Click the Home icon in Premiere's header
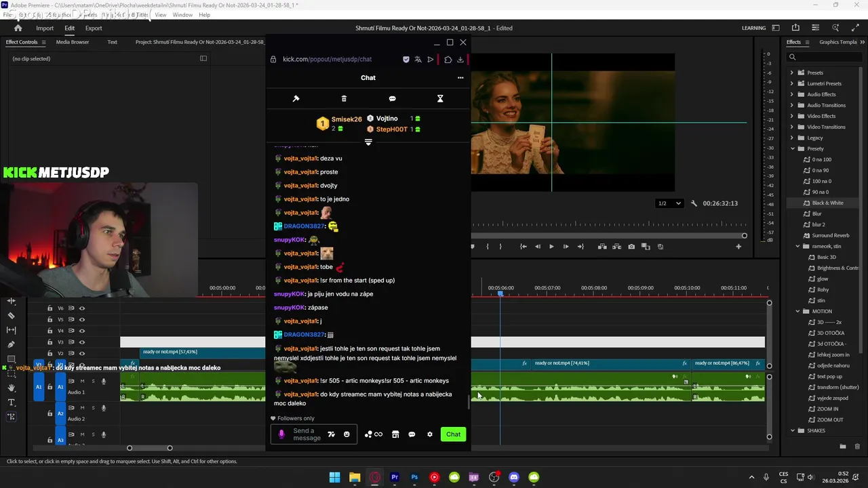 [18, 28]
